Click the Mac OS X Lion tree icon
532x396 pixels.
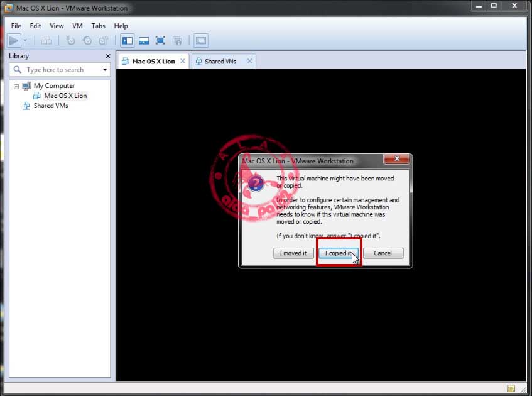click(x=37, y=96)
